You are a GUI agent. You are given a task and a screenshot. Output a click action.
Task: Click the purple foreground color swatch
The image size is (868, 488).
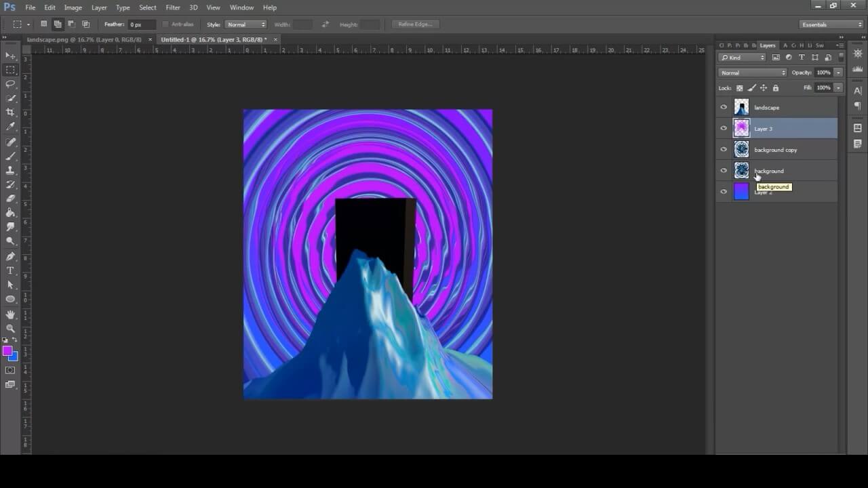coord(7,351)
